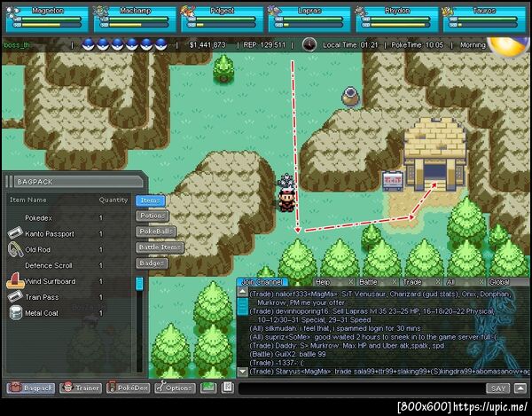Open the document icon beside the map icon

(x=228, y=388)
